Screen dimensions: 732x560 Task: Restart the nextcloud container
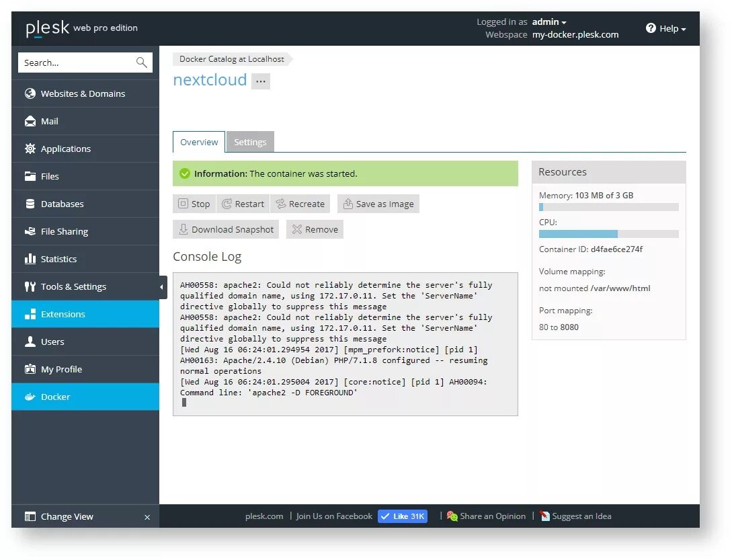click(243, 204)
